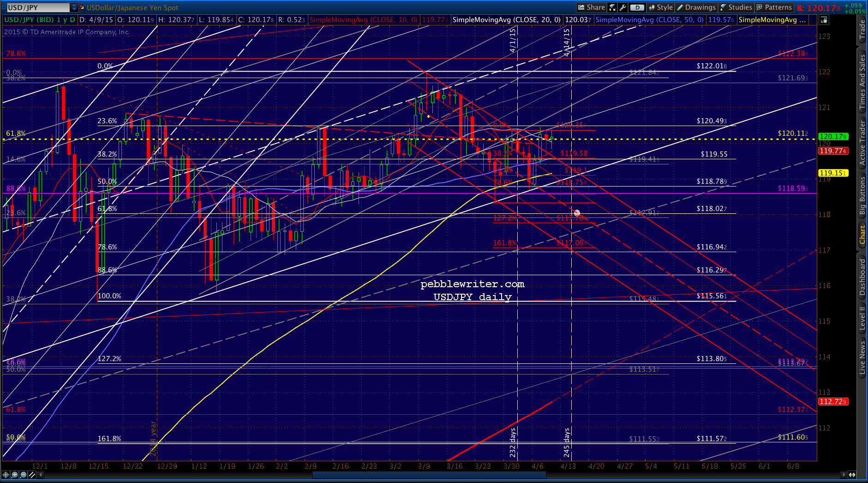Open the Drawings menu

(697, 7)
